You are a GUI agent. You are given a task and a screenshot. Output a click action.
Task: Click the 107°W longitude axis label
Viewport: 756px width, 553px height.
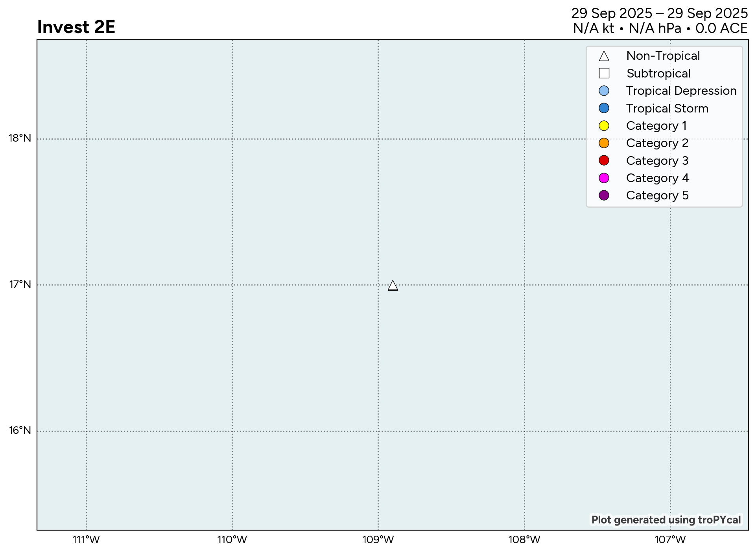click(670, 540)
